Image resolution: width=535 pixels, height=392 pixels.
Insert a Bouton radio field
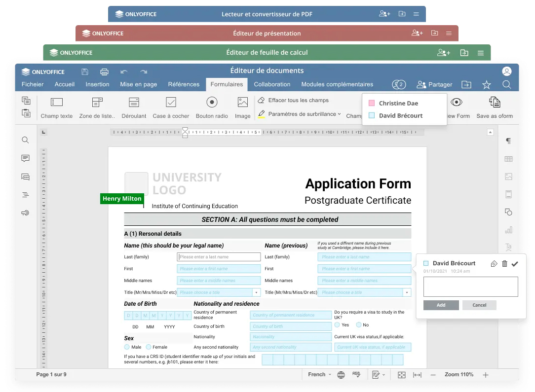212,107
